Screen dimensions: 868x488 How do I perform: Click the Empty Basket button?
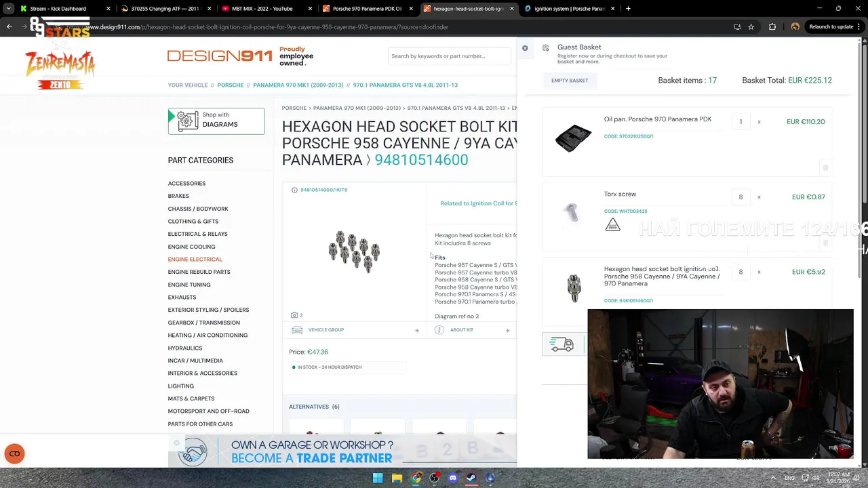570,81
